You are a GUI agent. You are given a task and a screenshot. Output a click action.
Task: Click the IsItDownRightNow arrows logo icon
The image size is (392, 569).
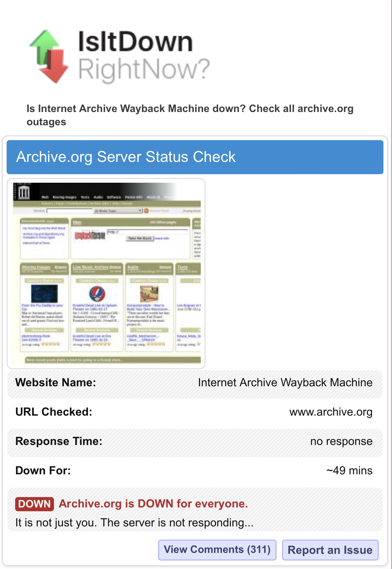(x=49, y=57)
